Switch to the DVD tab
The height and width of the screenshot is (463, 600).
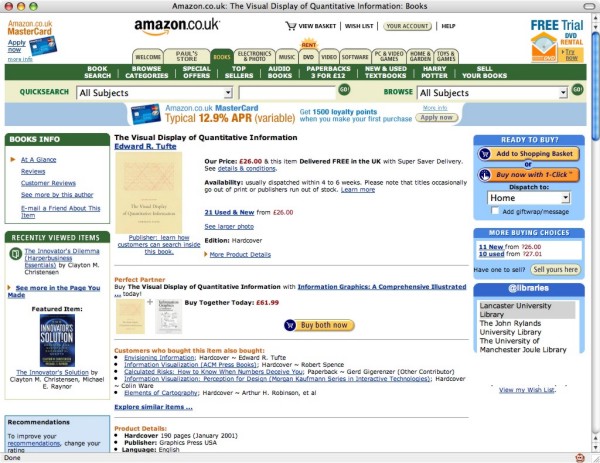(308, 57)
